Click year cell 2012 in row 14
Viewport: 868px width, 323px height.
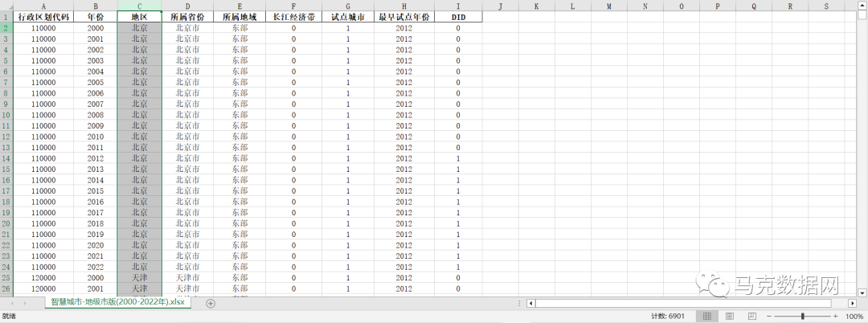click(95, 158)
